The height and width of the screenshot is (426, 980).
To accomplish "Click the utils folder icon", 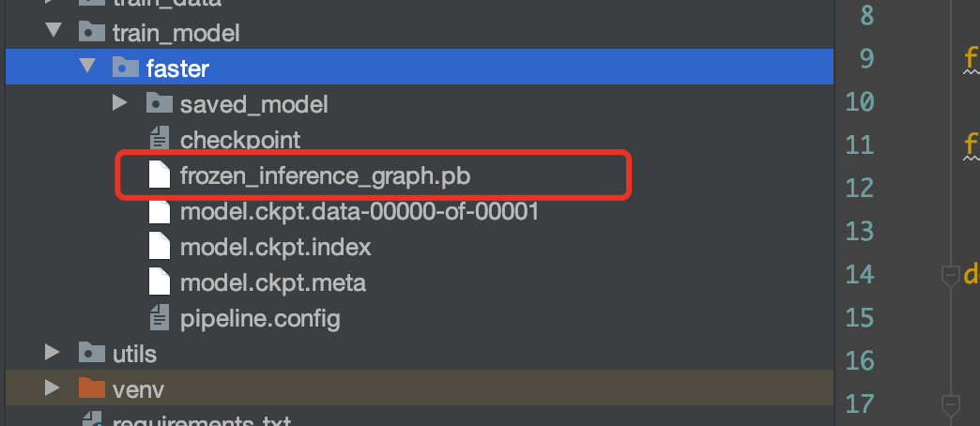I will [92, 352].
